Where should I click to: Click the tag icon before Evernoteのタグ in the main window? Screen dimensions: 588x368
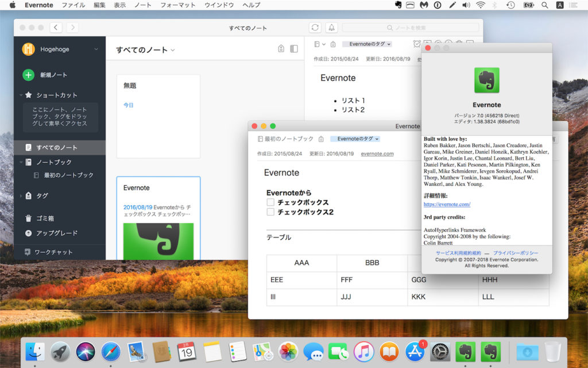click(x=333, y=44)
